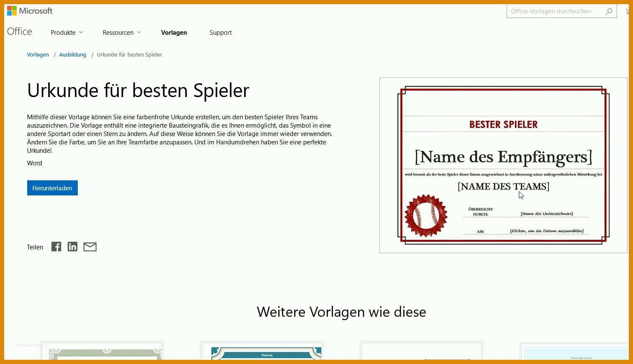Screen dimensions: 633x364
Task: Click the 'Urkunde für besten Spieler' heading
Action: click(138, 90)
